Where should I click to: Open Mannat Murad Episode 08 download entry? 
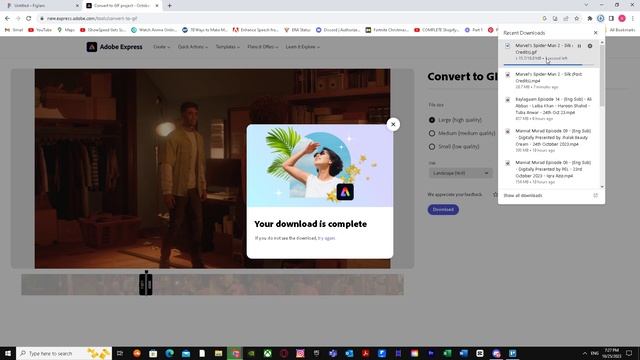pos(549,172)
